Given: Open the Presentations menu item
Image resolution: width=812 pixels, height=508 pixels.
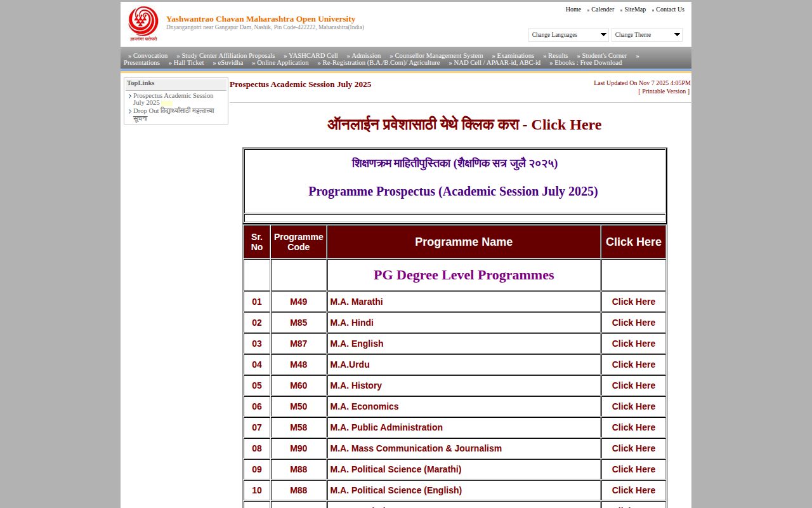Looking at the screenshot, I should (141, 63).
